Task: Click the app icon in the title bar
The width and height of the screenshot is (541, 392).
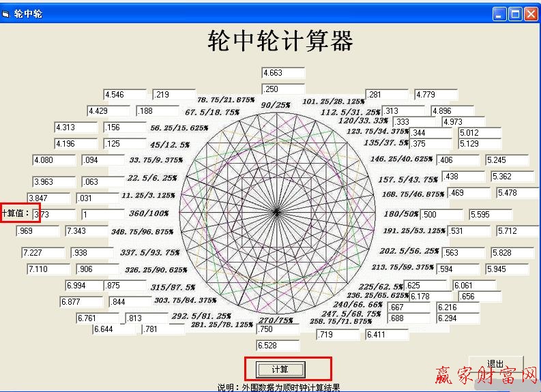Action: tap(7, 14)
